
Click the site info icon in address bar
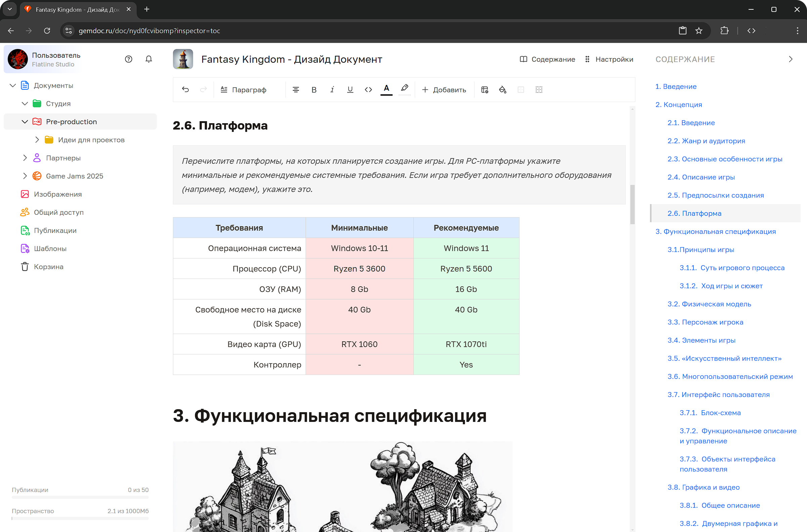69,31
